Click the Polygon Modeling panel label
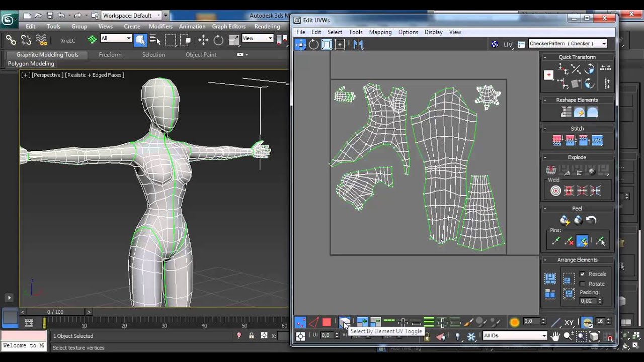 pos(31,64)
